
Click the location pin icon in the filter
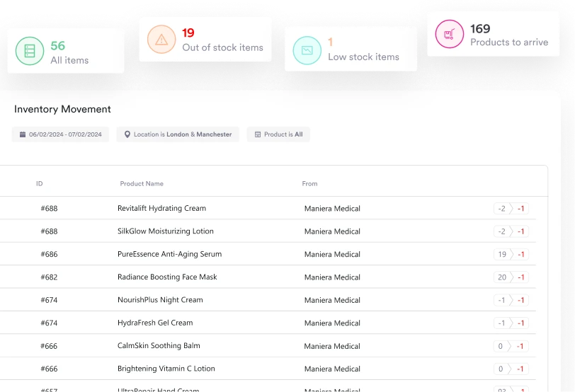[x=128, y=134]
